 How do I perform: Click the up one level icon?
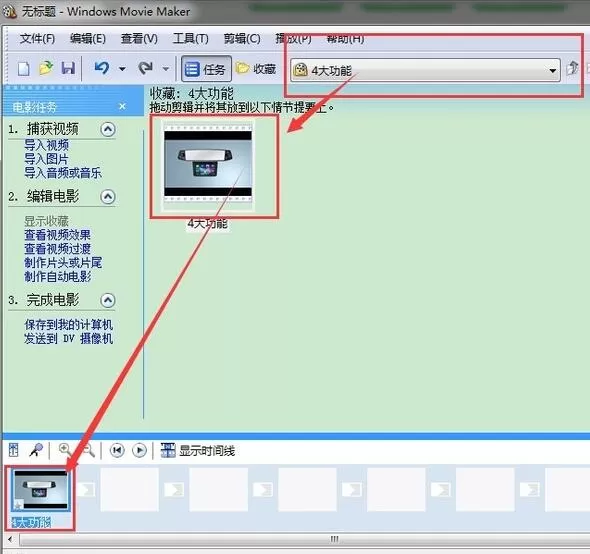[x=572, y=68]
